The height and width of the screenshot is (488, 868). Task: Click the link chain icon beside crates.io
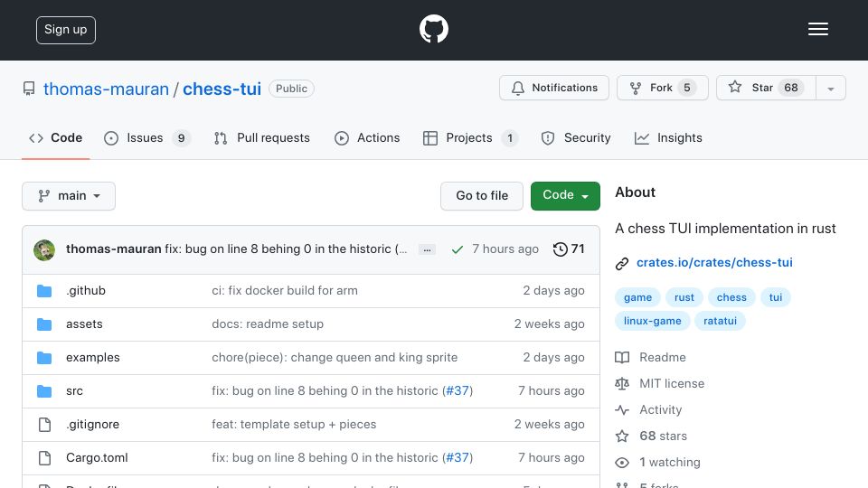point(622,263)
